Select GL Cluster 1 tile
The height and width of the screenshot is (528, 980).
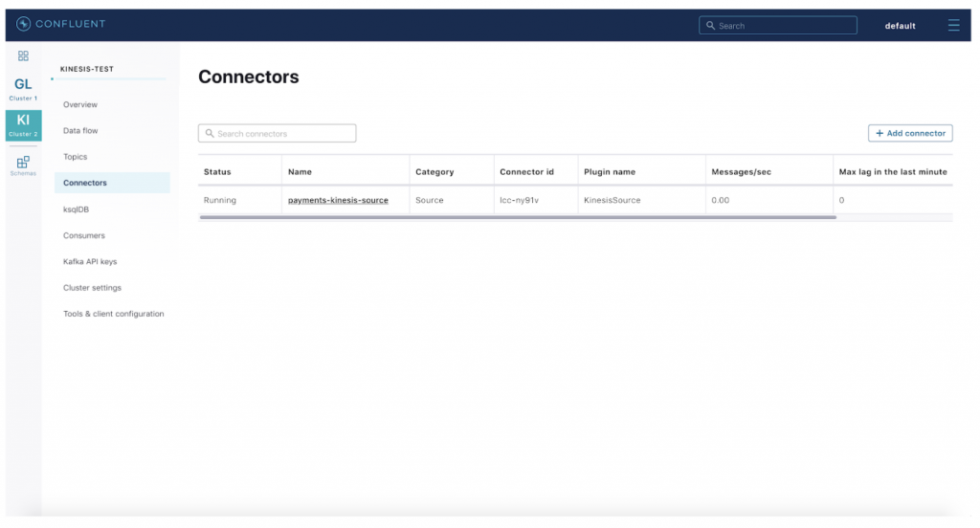click(x=23, y=89)
